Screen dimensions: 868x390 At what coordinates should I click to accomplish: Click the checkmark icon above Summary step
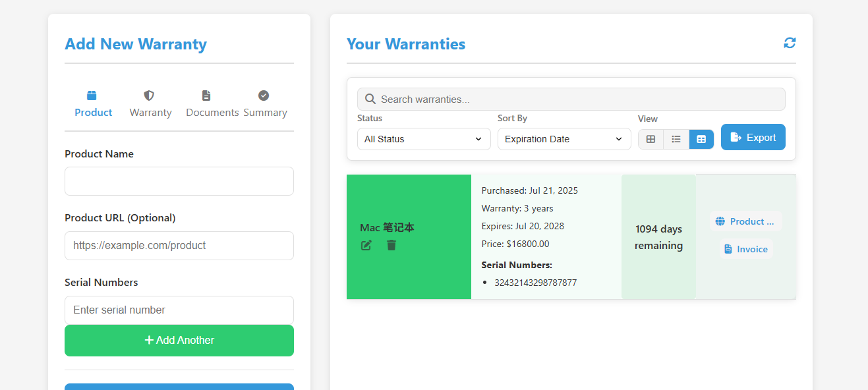(264, 96)
